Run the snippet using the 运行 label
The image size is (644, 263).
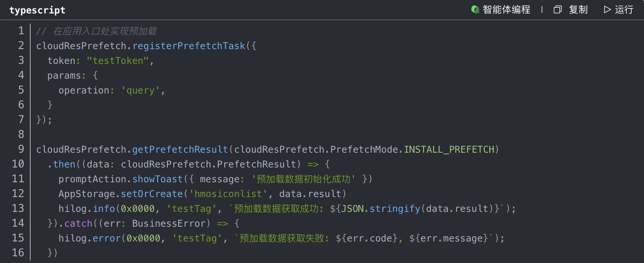(x=624, y=9)
